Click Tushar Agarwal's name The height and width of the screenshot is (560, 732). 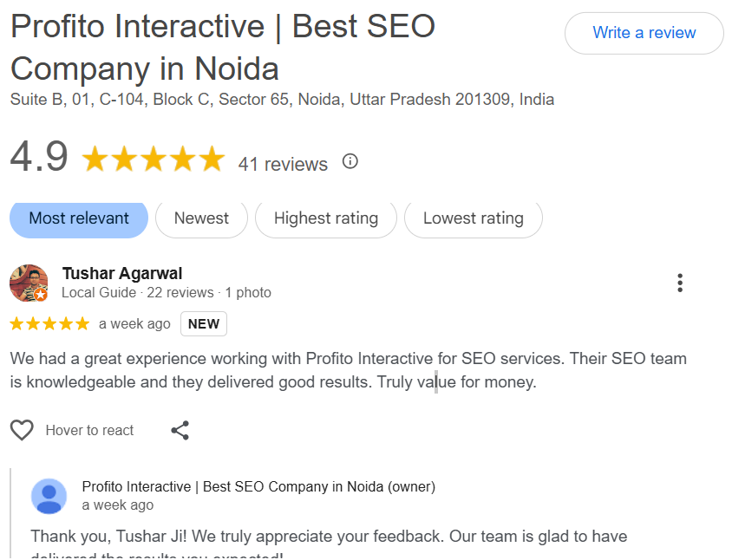122,272
